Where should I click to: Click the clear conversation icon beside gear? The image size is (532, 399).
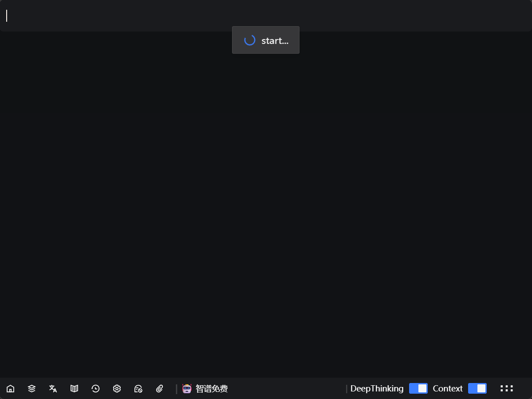pos(138,389)
